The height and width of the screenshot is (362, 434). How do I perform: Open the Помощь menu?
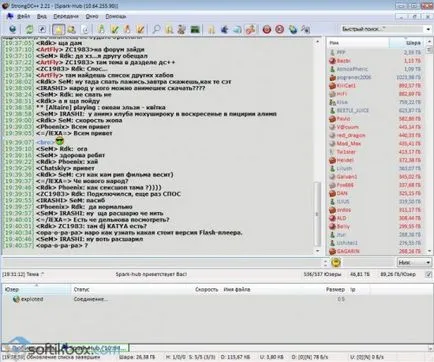pyautogui.click(x=116, y=16)
